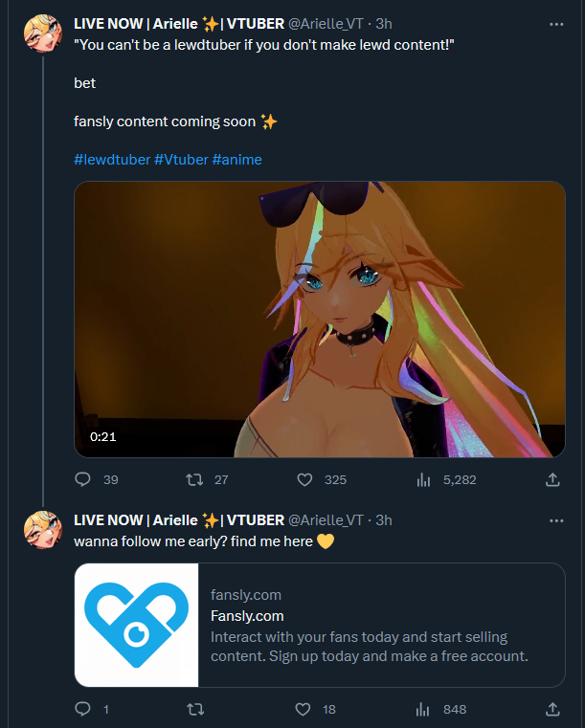Viewport: 585px width, 728px height.
Task: Click the 3h timestamp of first tweet
Action: point(384,23)
